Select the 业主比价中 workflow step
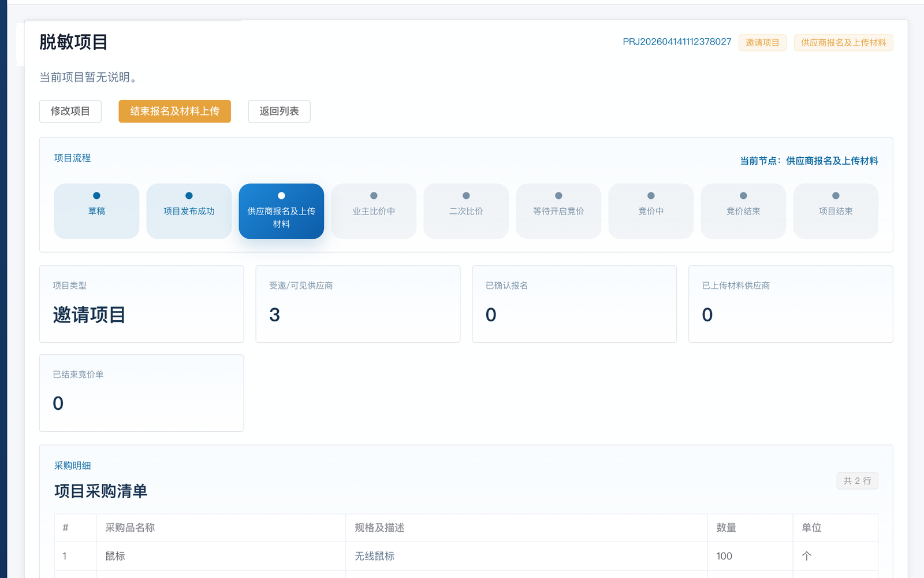 [374, 211]
